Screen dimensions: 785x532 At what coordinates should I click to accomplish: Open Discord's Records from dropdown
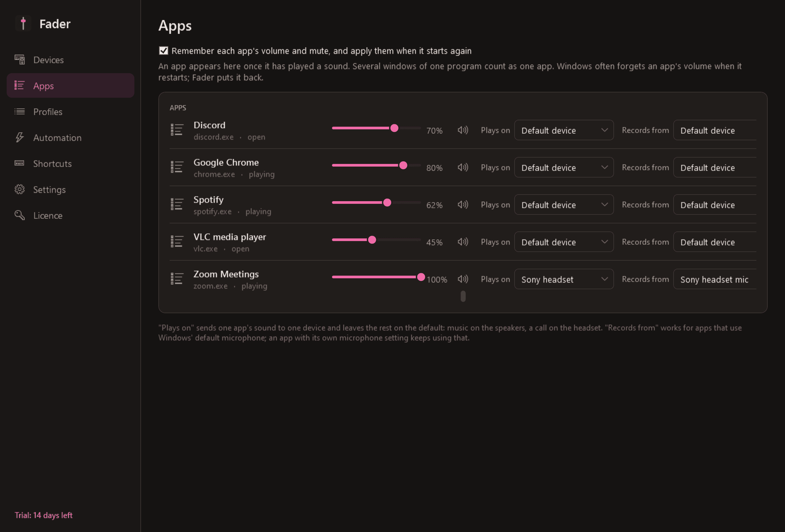click(x=715, y=130)
